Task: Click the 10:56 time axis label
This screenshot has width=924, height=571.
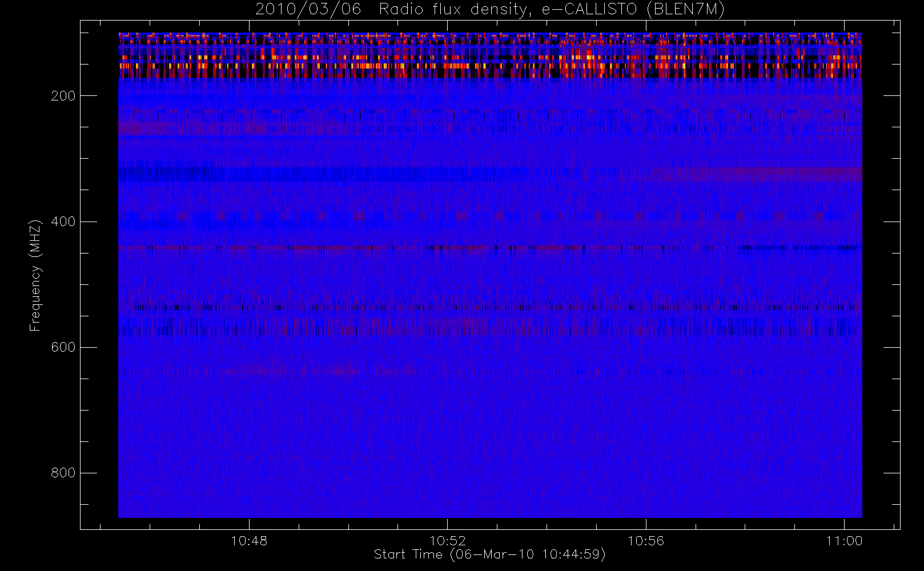Action: (x=646, y=541)
